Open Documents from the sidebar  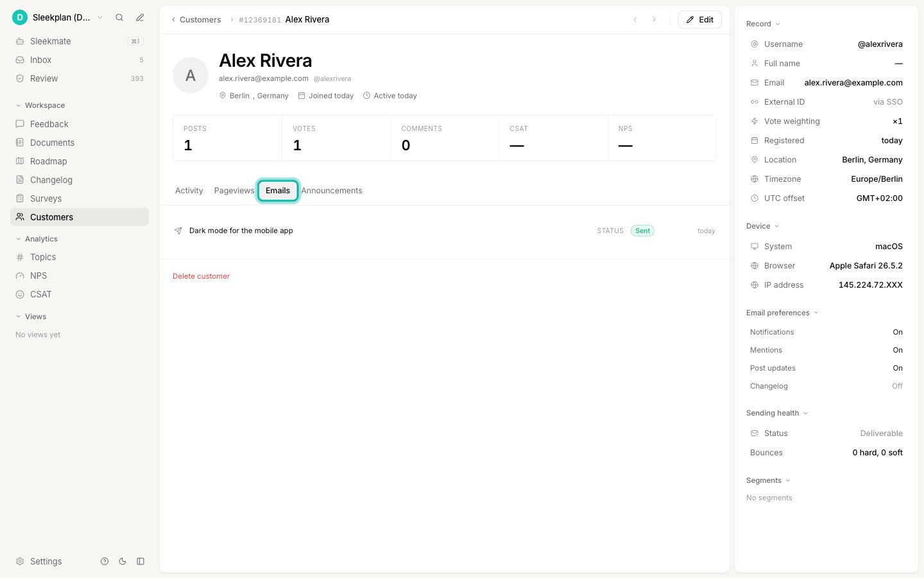[80, 143]
